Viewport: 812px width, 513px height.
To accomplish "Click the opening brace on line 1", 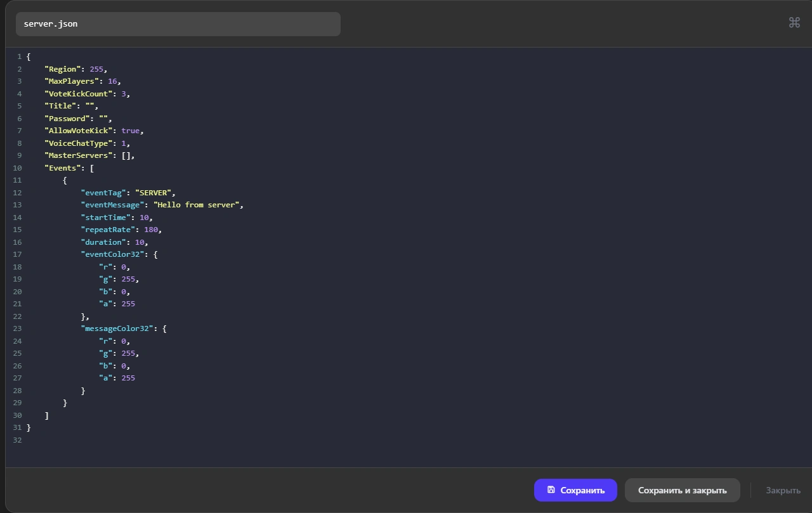I will [x=29, y=56].
